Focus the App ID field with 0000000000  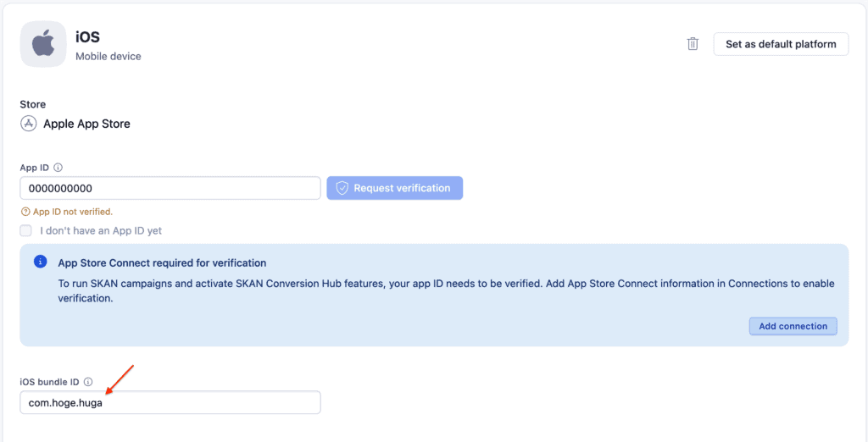coord(170,188)
